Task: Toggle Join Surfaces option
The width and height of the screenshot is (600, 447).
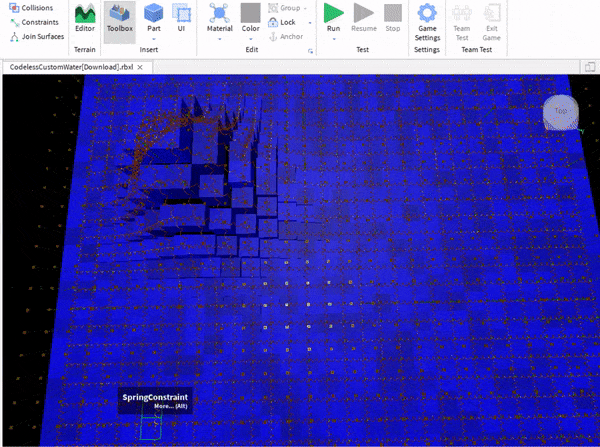Action: pos(36,37)
